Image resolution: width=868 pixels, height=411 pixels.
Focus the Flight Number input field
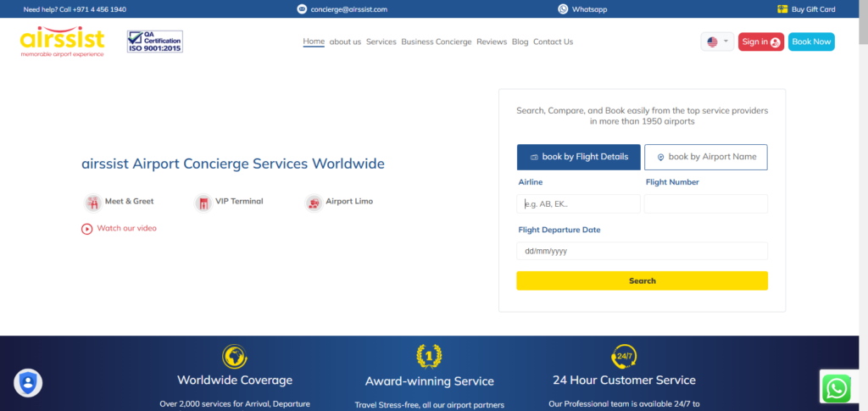pos(706,203)
